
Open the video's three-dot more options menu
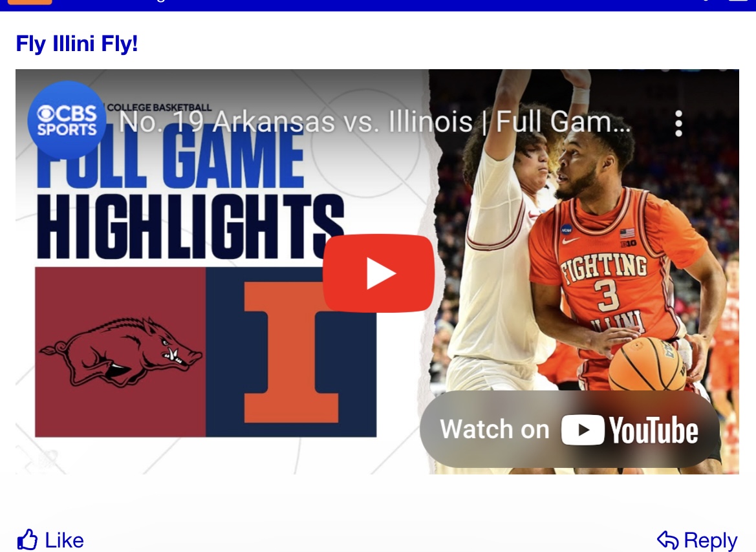tap(678, 123)
